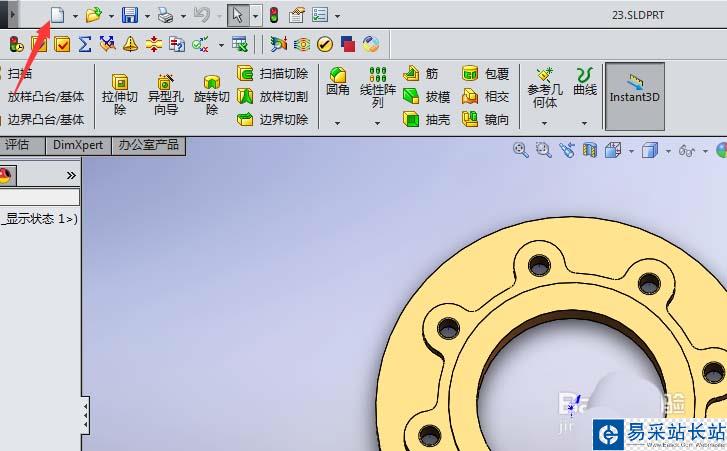Select the 相交 intersect tool
The image size is (727, 451).
coord(485,96)
